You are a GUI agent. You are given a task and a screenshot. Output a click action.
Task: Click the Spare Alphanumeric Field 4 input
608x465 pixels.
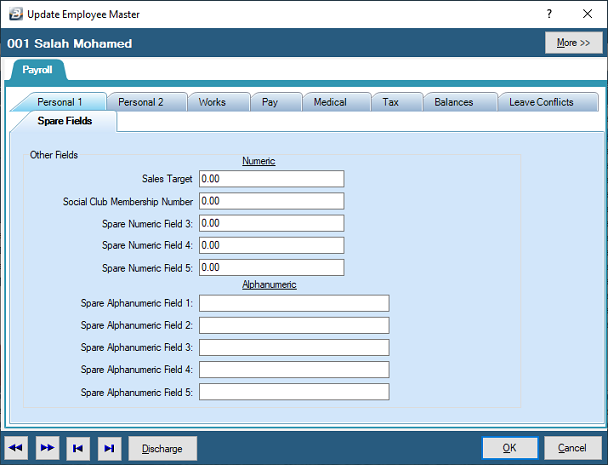coord(294,370)
